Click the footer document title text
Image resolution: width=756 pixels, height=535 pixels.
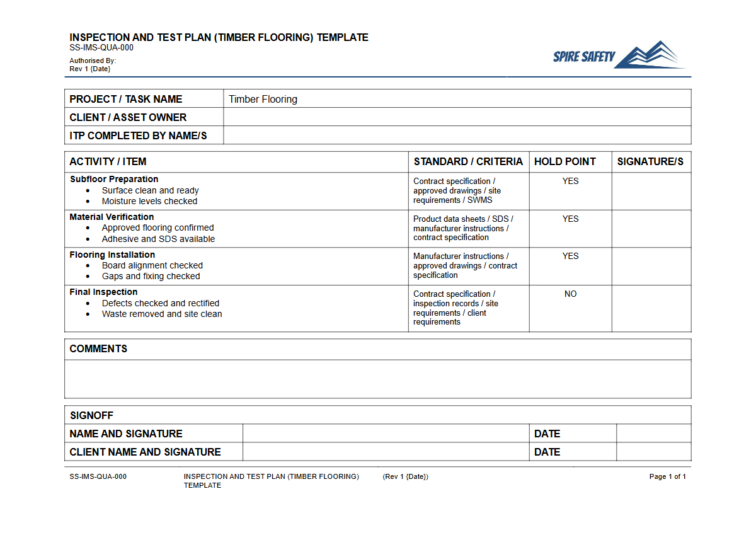272,481
